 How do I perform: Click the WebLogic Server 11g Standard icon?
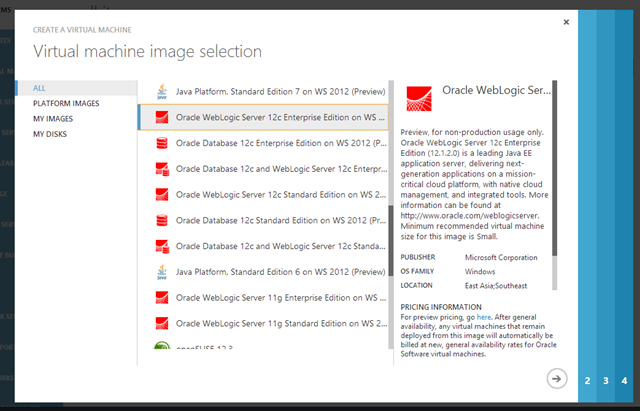point(162,323)
